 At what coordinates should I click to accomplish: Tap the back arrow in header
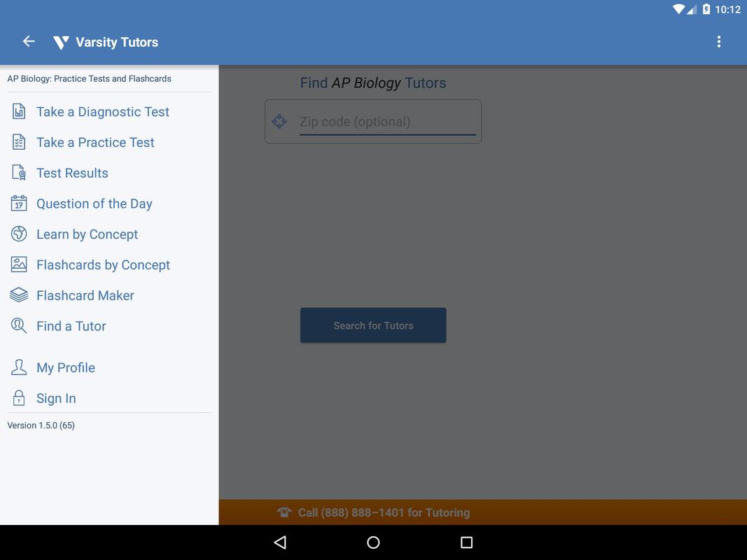(29, 41)
